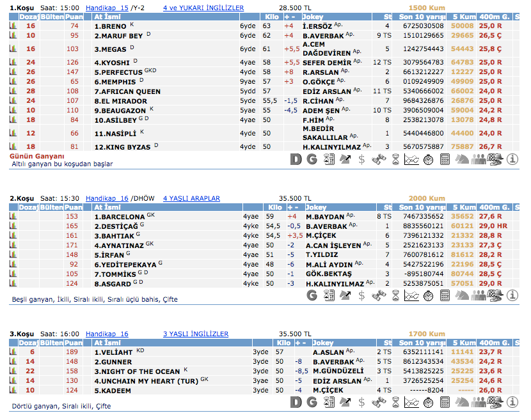The width and height of the screenshot is (531, 420).
Task: Open the people group icon for race 1
Action: coord(479,159)
